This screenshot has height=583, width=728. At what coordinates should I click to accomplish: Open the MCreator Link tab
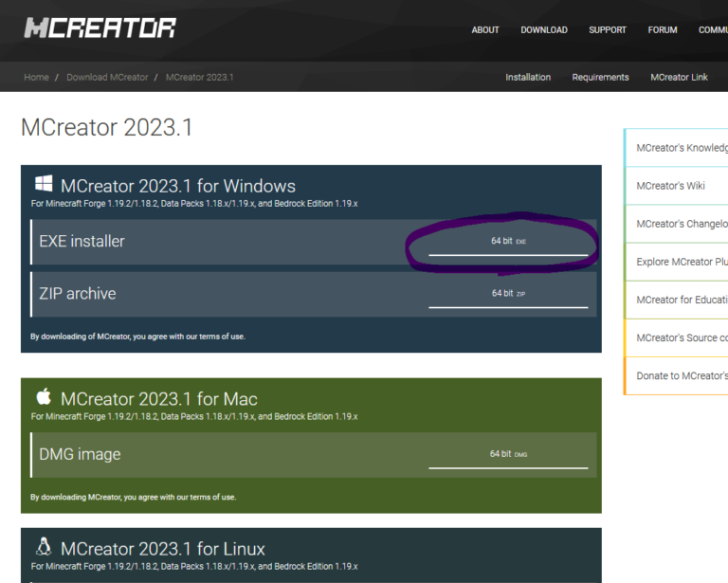[679, 78]
